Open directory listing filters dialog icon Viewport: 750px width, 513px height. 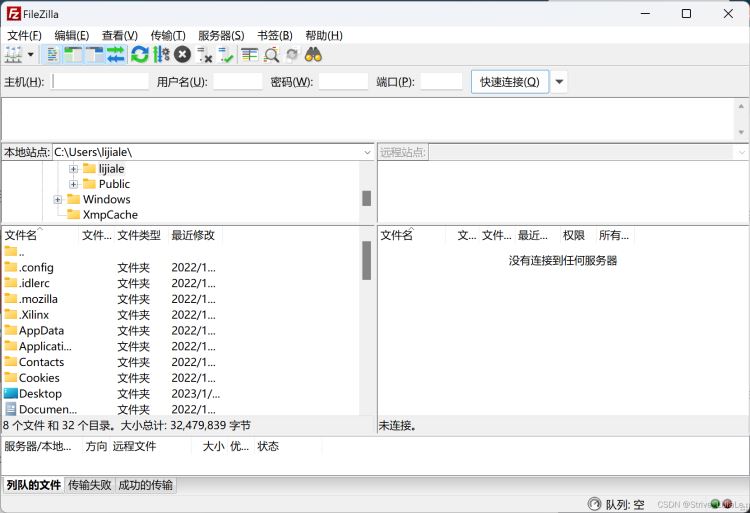[x=249, y=55]
